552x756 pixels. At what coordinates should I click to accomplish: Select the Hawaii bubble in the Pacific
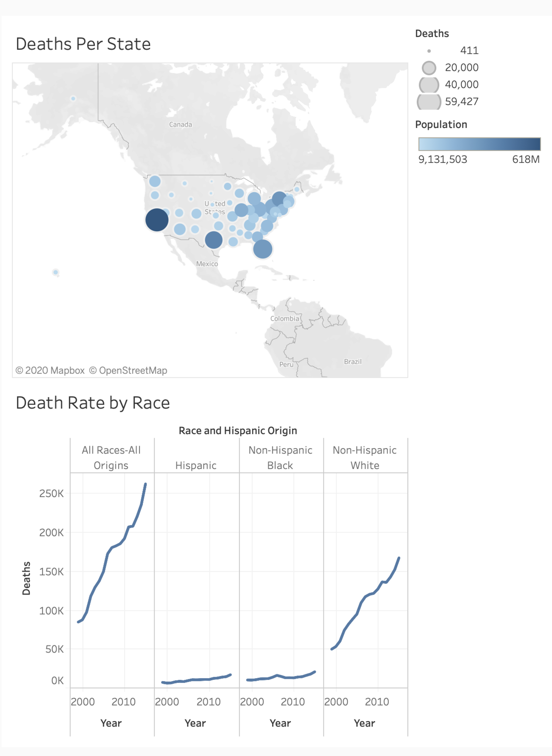click(55, 272)
